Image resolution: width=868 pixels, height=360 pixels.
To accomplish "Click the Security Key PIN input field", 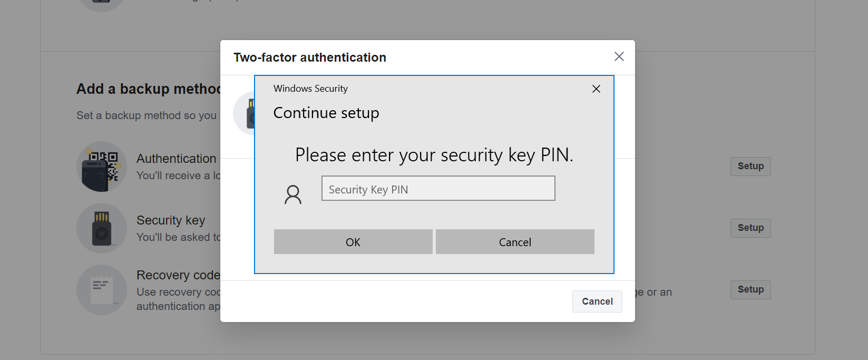I will 438,188.
